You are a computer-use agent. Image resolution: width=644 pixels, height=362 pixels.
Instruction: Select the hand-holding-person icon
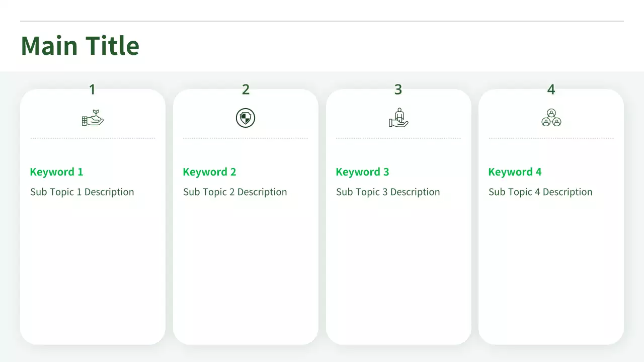point(398,118)
